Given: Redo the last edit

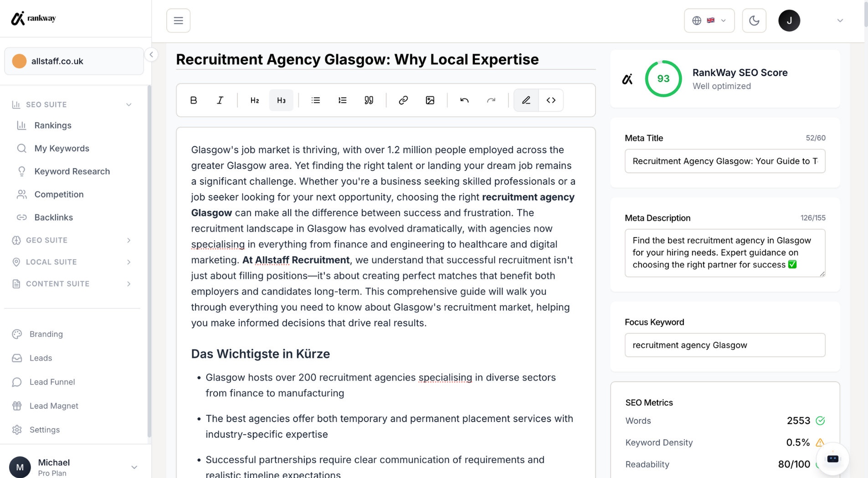Looking at the screenshot, I should [491, 100].
